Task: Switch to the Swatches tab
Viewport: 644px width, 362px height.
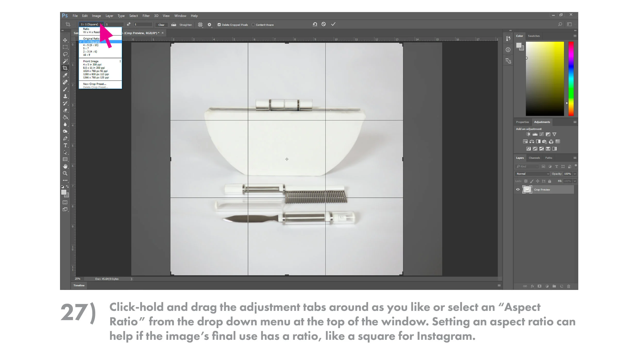Action: point(534,36)
